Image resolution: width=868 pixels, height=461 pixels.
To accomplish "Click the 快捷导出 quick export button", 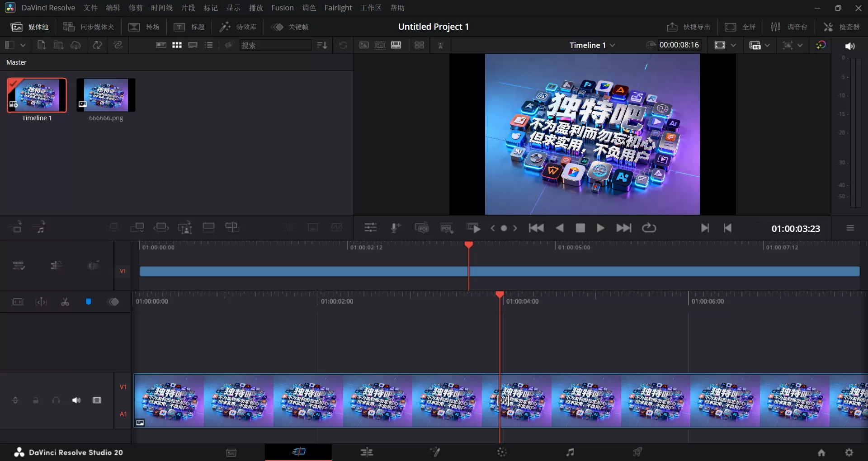I will click(x=688, y=27).
